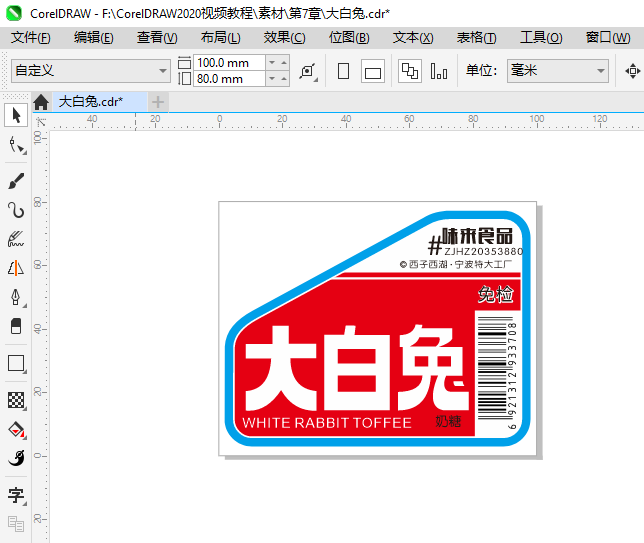644x543 pixels.
Task: Select the Interactive Fill bucket tool
Action: coord(16,430)
